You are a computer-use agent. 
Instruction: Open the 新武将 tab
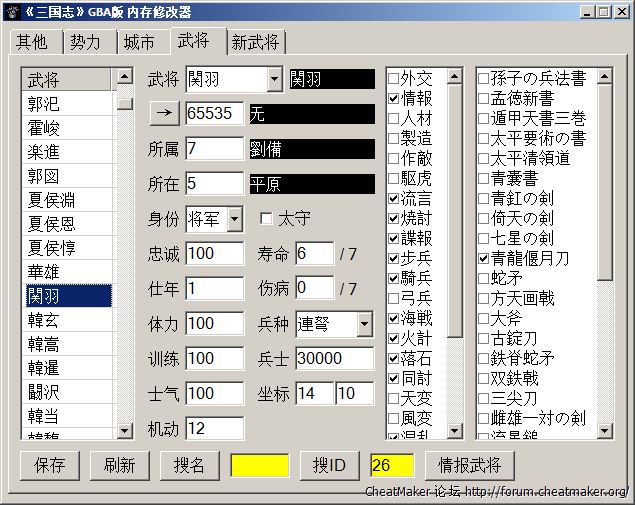tap(256, 43)
